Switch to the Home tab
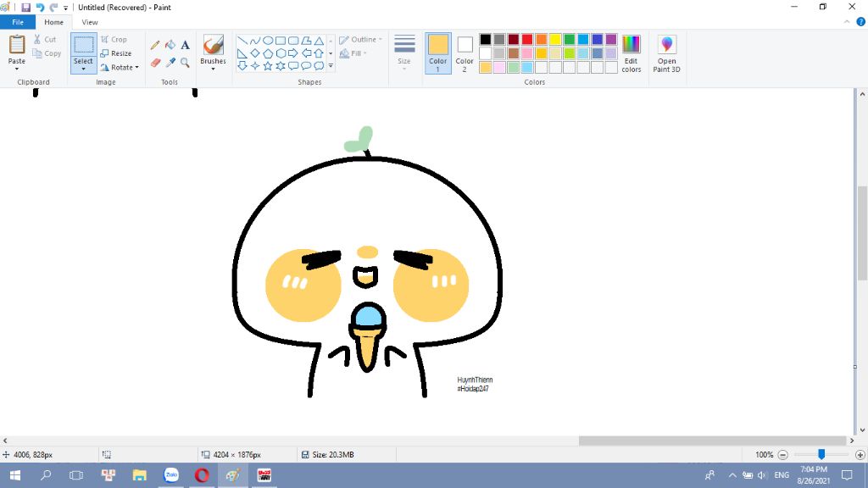This screenshot has height=488, width=868. [53, 22]
